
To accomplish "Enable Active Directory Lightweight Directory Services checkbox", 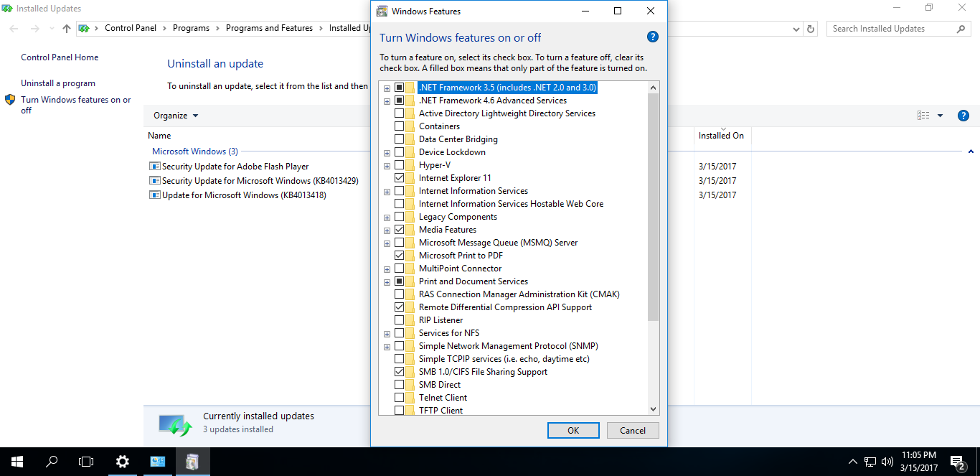I will tap(399, 113).
